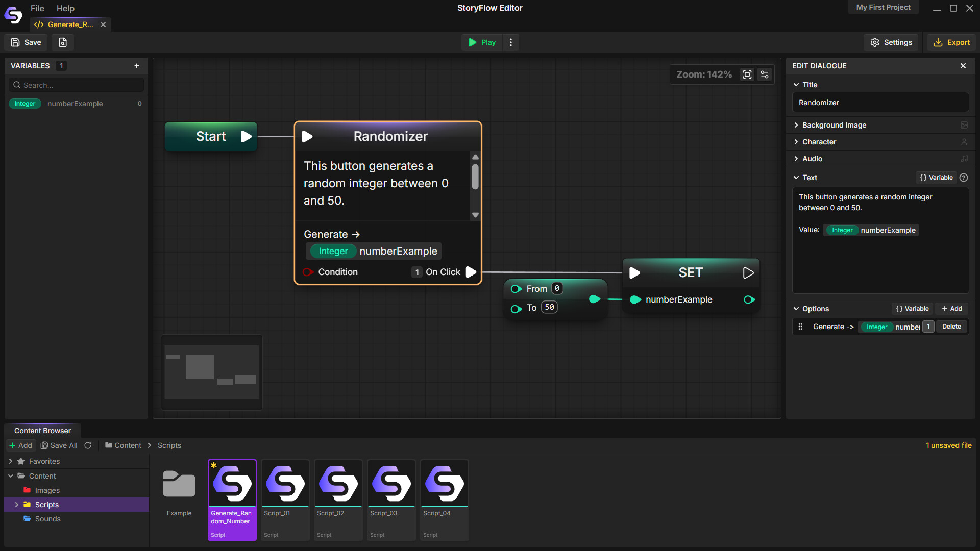
Task: Open the Play button's three-dot menu
Action: point(511,42)
